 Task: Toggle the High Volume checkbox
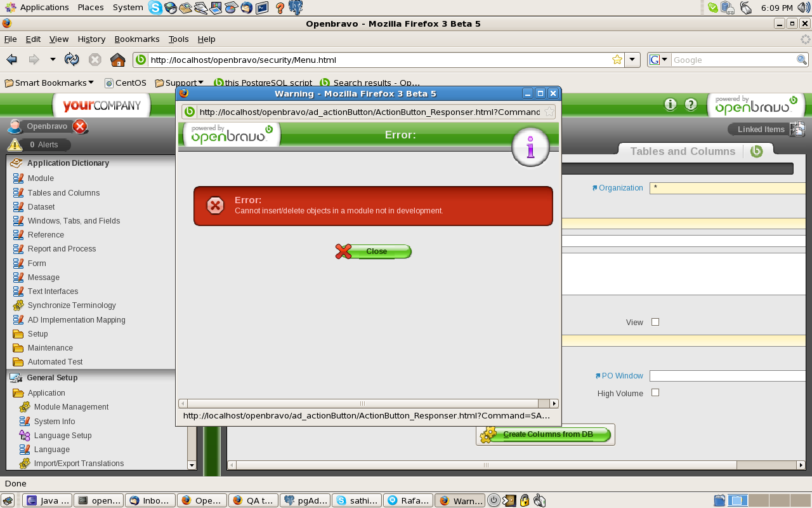[x=655, y=392]
